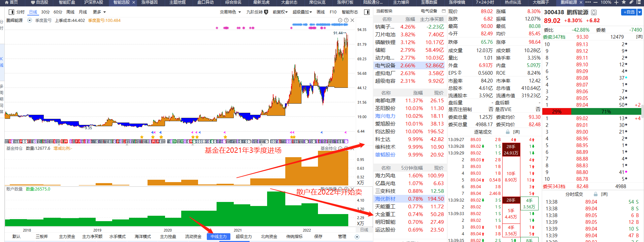Open the 7×24小时 tab

click(485, 2)
